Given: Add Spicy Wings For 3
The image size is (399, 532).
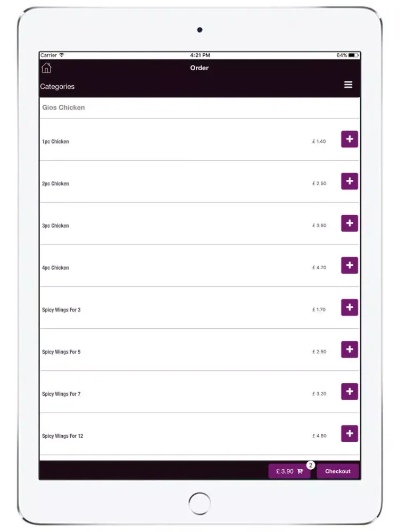Looking at the screenshot, I should [350, 307].
